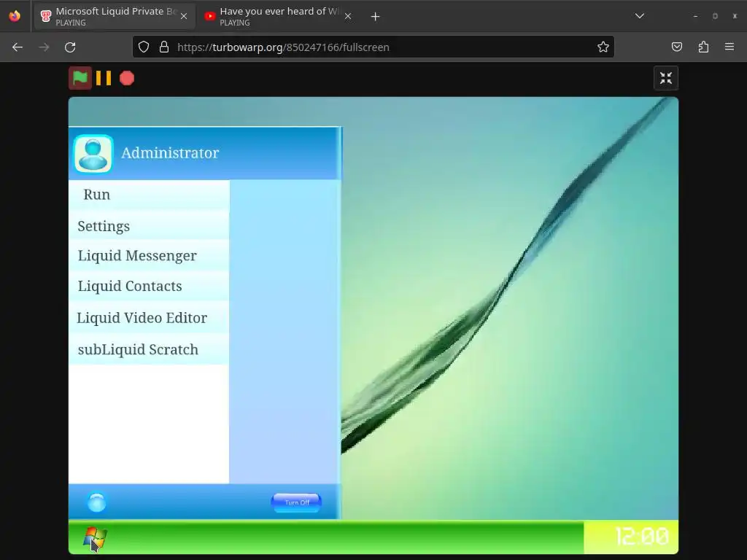The height and width of the screenshot is (560, 747).
Task: Switch to the Microsoft Liquid Private browser tab
Action: tap(115, 16)
